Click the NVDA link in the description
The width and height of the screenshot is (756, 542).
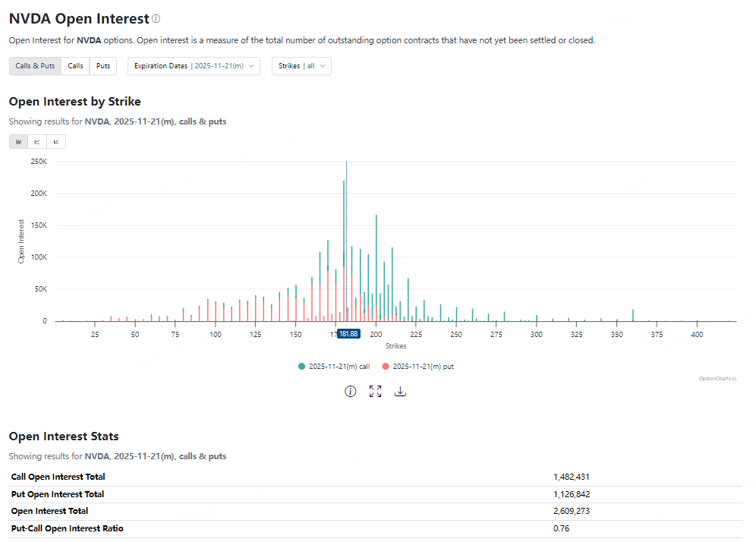(x=90, y=40)
